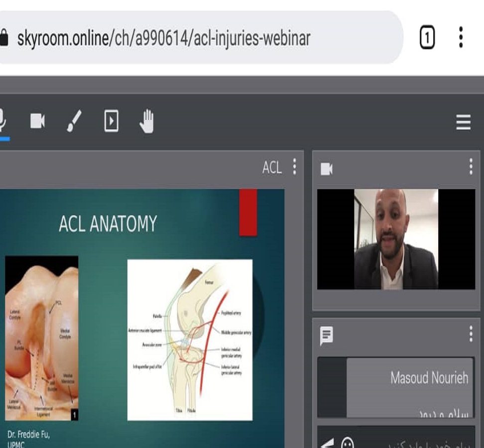The width and height of the screenshot is (484, 448).
Task: View site security lock info
Action: pos(4,38)
